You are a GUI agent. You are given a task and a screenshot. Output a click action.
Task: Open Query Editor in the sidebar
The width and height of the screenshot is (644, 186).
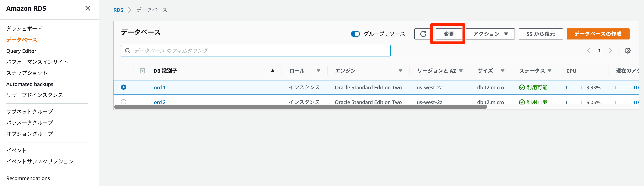click(x=21, y=51)
